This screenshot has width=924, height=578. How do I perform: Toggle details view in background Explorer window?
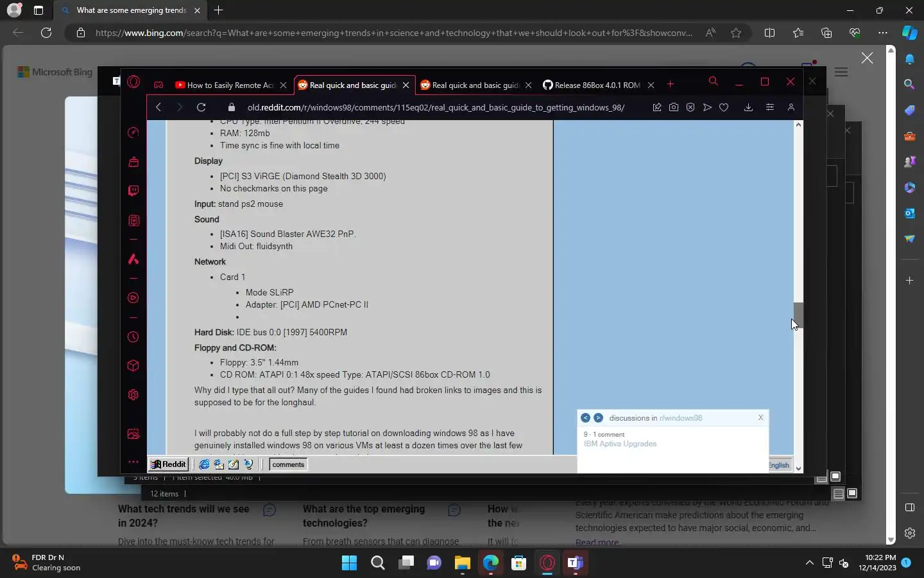pyautogui.click(x=838, y=493)
